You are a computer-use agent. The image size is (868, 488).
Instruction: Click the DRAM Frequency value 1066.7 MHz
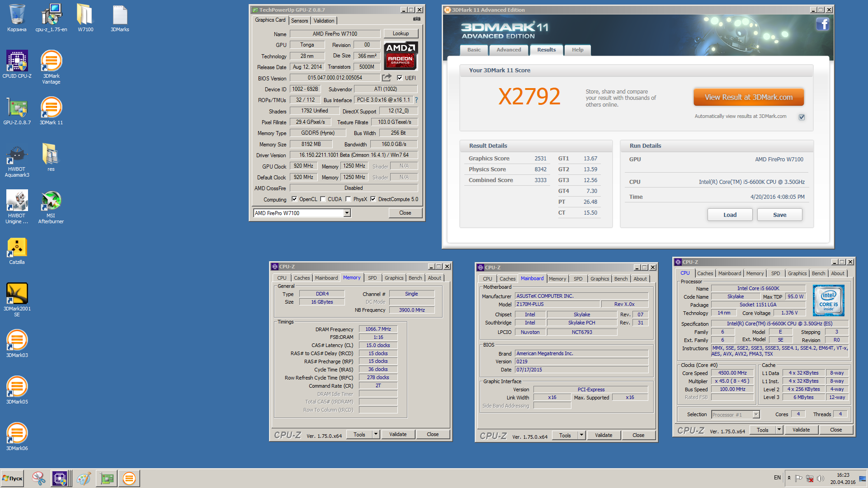[378, 329]
